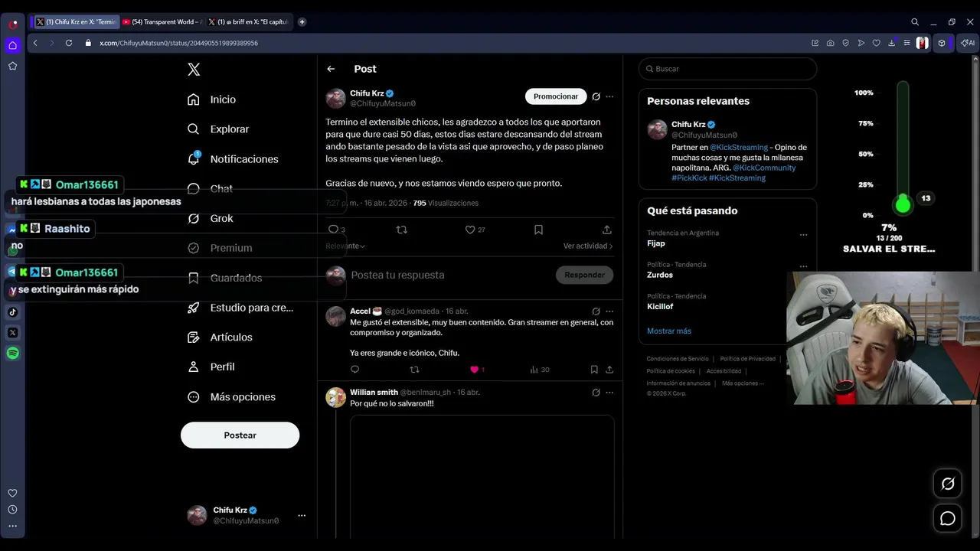Open options for the Zurdos trend
Image resolution: width=980 pixels, height=551 pixels.
point(803,267)
